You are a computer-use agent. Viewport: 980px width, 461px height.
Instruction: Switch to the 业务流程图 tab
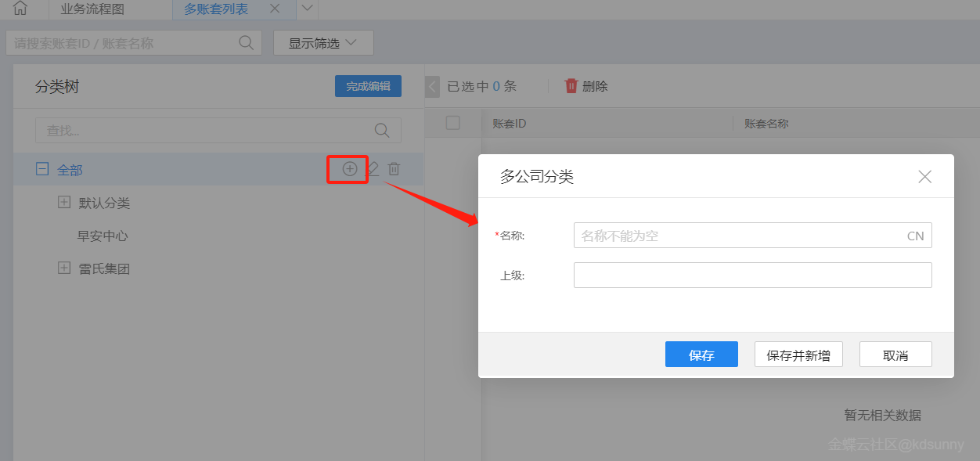point(92,9)
